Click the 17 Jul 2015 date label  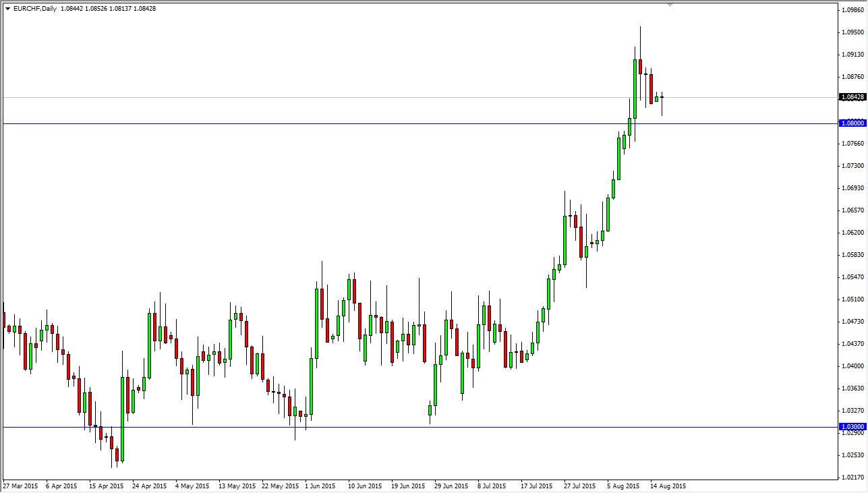point(538,486)
